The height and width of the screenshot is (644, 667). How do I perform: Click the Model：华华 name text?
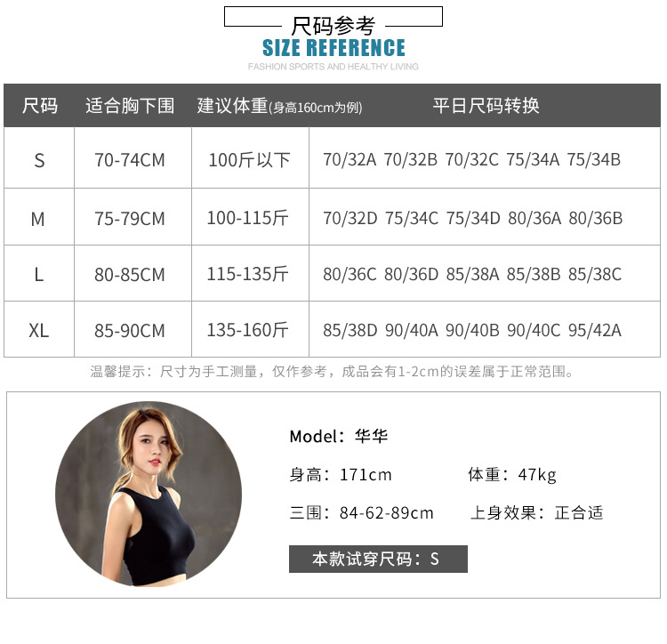pyautogui.click(x=339, y=437)
